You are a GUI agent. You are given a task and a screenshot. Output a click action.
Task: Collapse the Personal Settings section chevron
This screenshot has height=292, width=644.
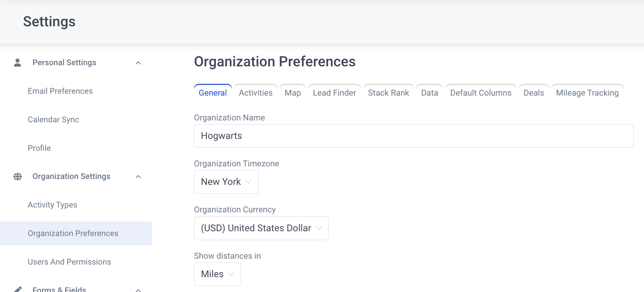coord(138,63)
